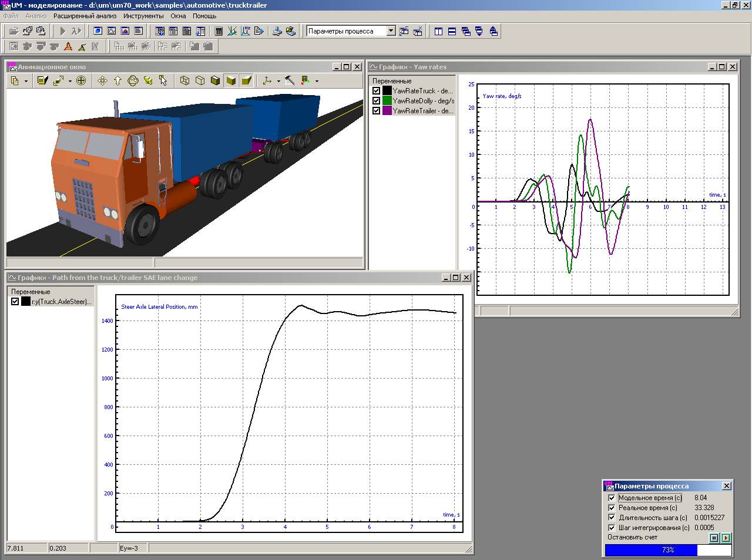Screen dimensions: 752x560
Task: Click the rotate view tool icon
Action: pos(133,80)
